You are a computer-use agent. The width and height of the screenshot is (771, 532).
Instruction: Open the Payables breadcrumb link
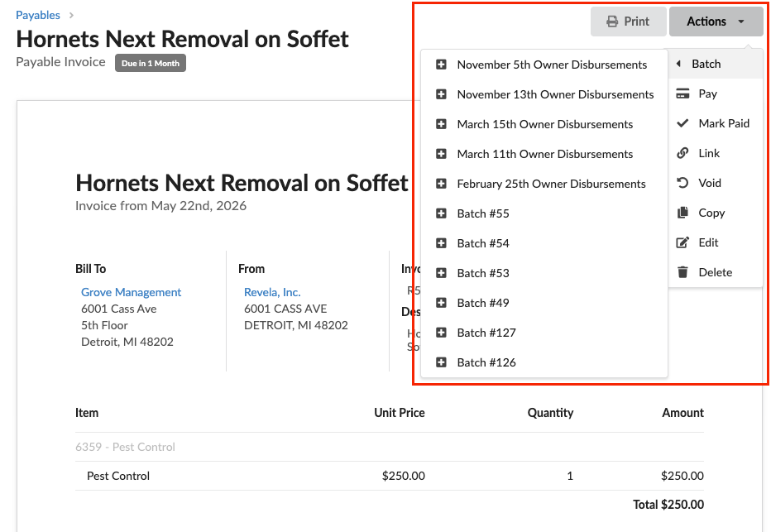pos(38,15)
